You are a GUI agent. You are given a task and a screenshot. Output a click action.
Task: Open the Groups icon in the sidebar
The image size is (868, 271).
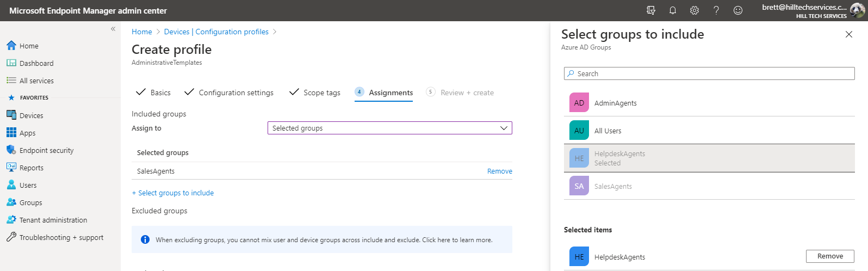coord(11,202)
